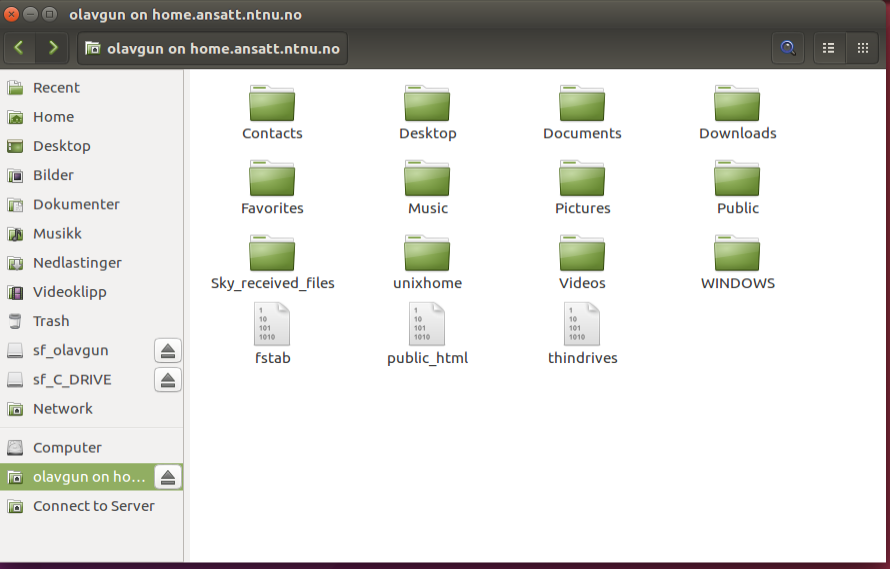Screen dimensions: 890x569
Task: Open Dokumenter in the sidebar
Action: coord(91,204)
